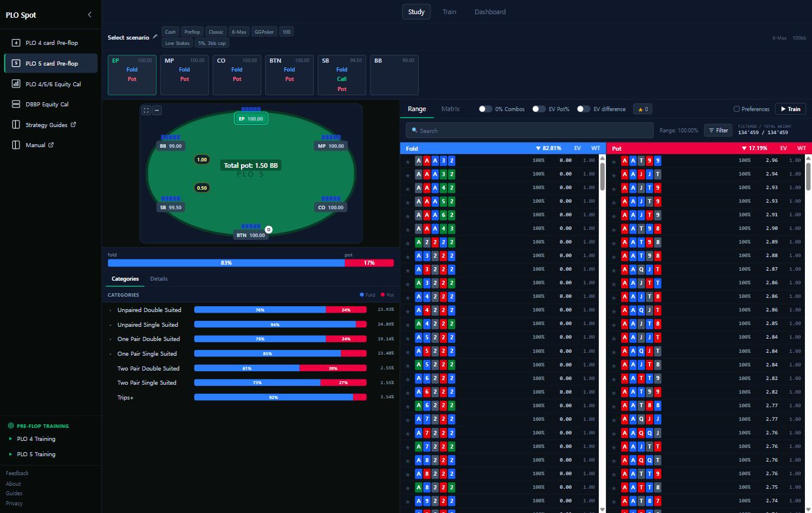Edit scenario using the pencil icon

pyautogui.click(x=155, y=37)
